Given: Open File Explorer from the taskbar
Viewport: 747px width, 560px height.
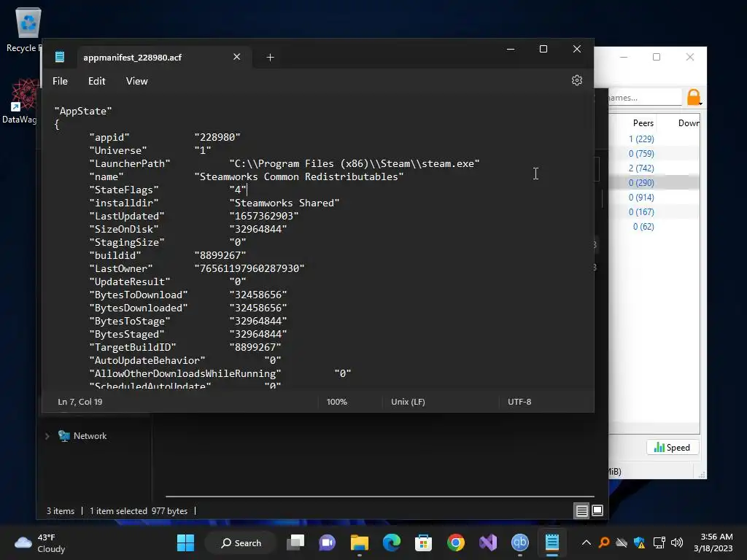Looking at the screenshot, I should [359, 542].
